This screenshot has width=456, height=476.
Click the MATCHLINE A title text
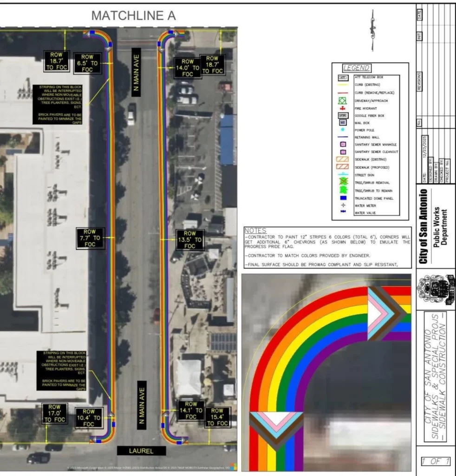(134, 15)
